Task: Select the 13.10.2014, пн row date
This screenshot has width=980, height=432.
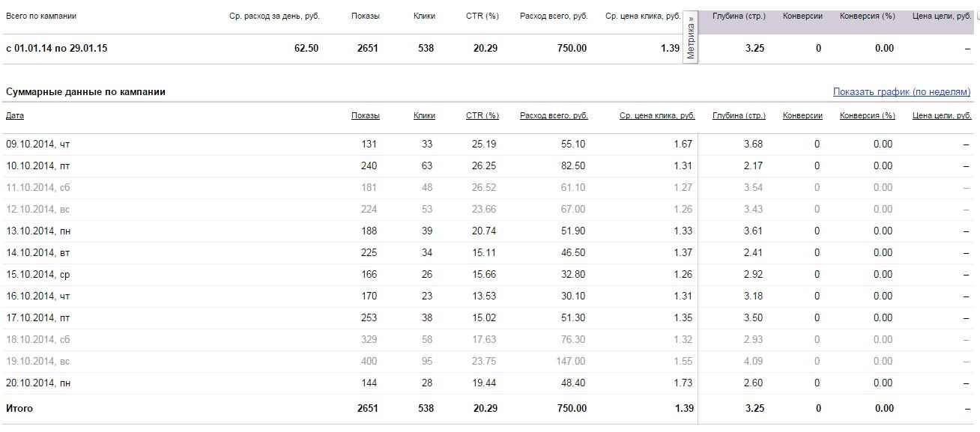Action: click(38, 231)
